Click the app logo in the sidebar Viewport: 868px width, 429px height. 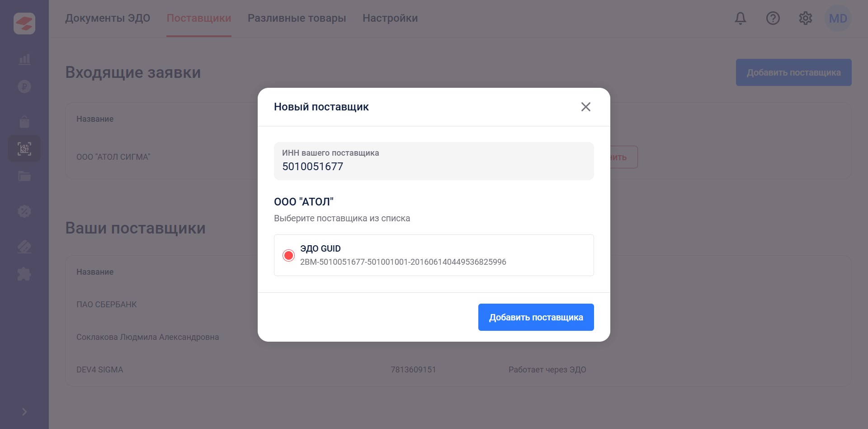tap(24, 24)
